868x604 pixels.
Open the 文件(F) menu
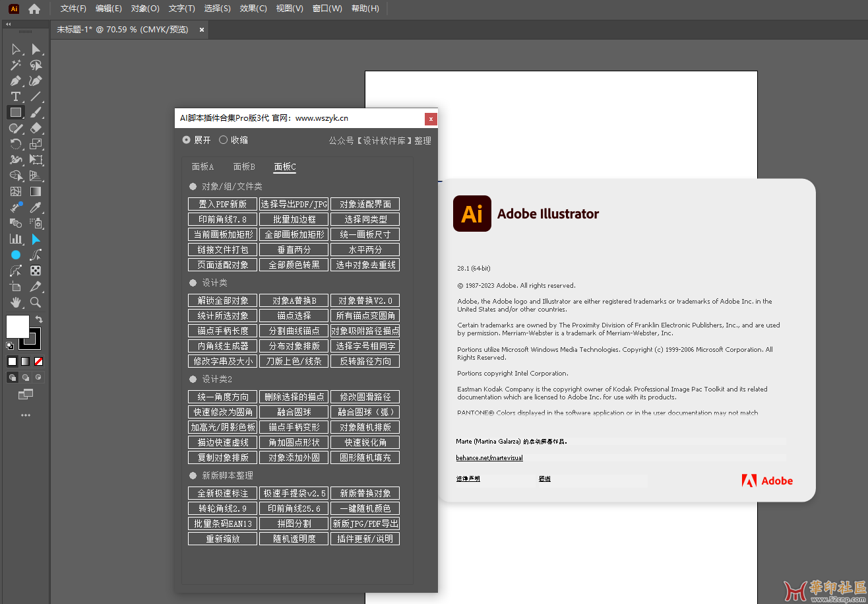(73, 9)
